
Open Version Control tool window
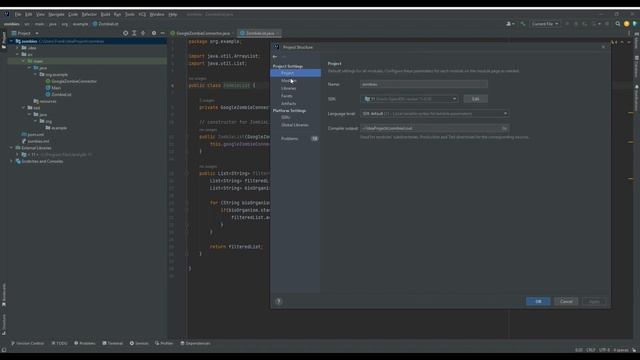click(x=28, y=343)
